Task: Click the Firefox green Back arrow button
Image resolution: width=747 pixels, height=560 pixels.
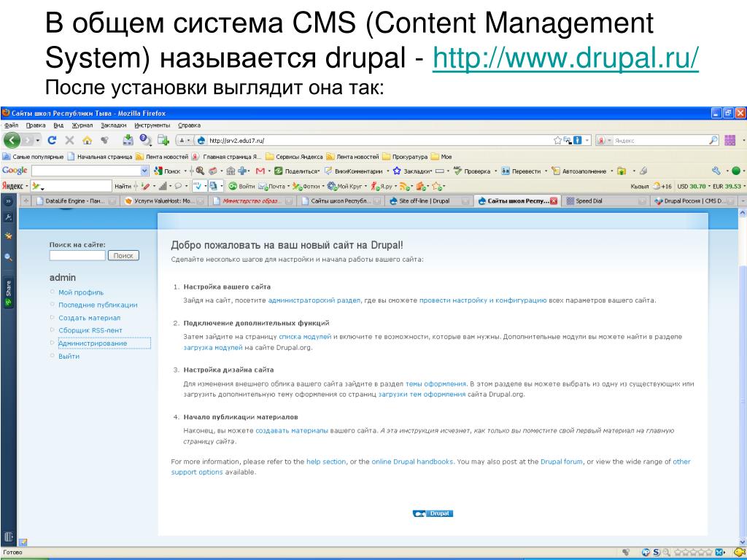Action: [12, 141]
